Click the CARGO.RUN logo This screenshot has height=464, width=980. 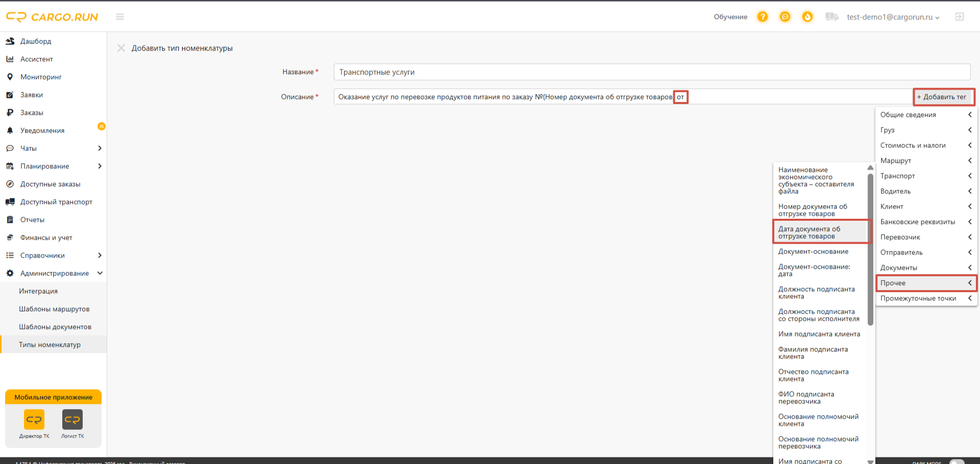pos(52,17)
